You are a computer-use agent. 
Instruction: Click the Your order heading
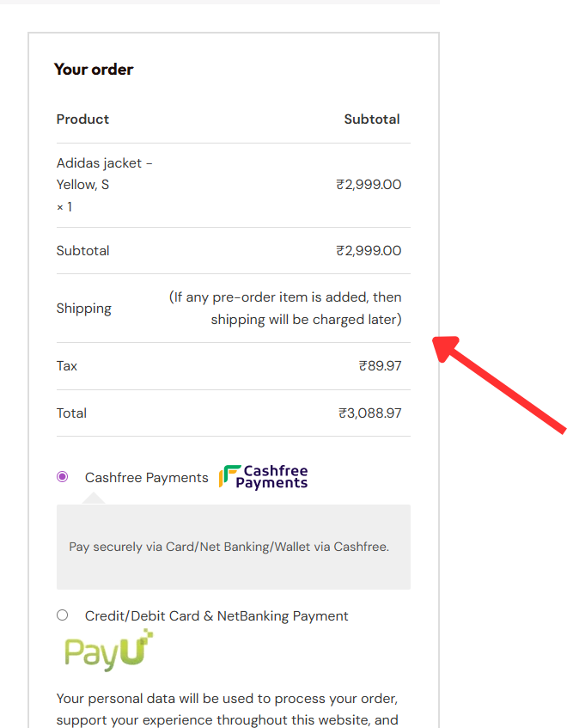[94, 70]
